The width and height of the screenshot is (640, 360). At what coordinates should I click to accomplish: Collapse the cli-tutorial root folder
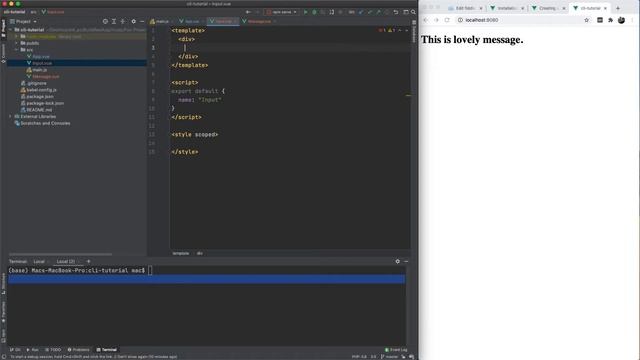[x=11, y=30]
